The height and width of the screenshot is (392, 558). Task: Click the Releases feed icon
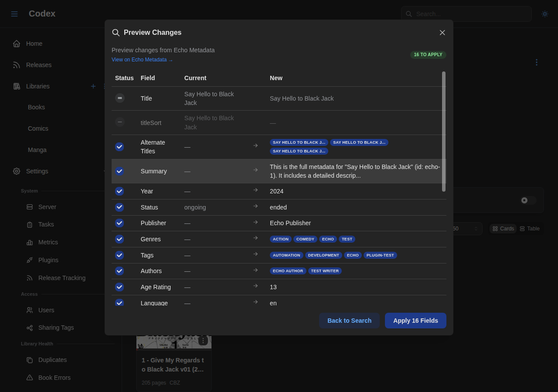coord(17,65)
